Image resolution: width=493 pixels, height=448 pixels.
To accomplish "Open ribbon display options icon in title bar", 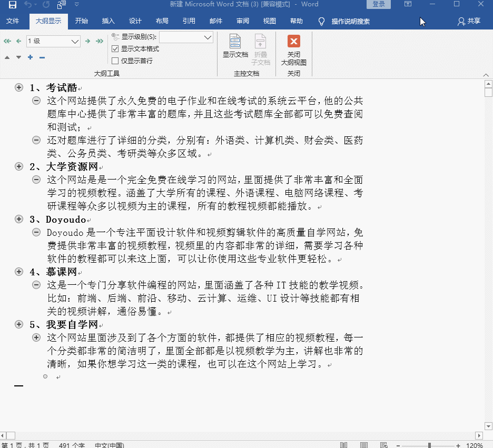I will (408, 4).
